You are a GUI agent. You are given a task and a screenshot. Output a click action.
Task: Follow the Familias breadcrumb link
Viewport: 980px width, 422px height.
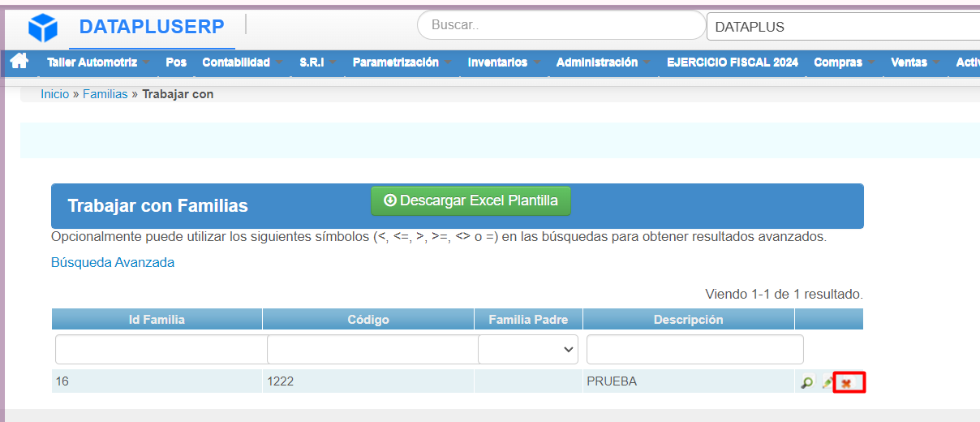(x=105, y=94)
